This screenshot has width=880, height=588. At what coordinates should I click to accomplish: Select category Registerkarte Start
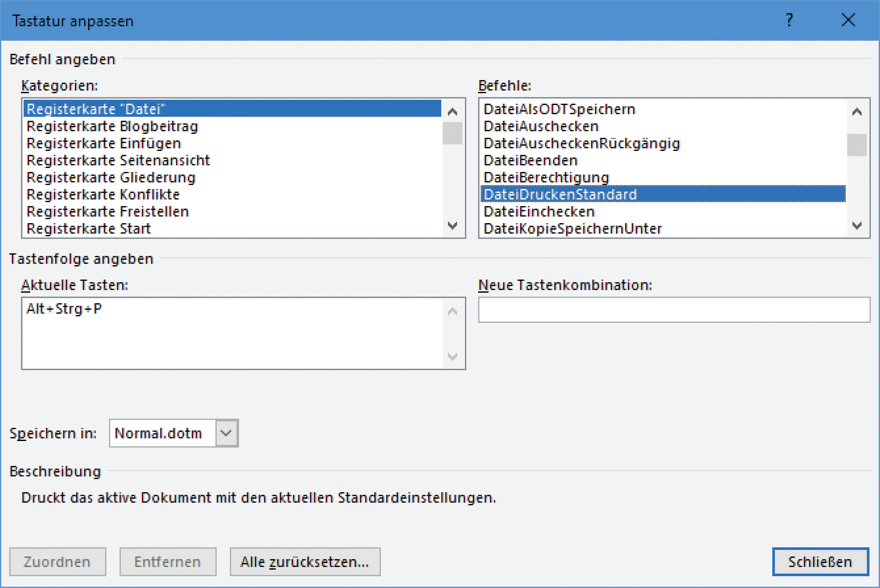(x=89, y=229)
